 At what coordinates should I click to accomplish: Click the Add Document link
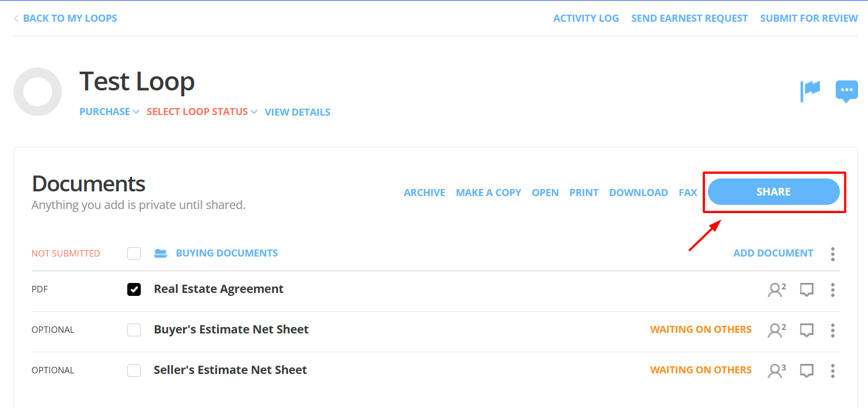coord(773,253)
